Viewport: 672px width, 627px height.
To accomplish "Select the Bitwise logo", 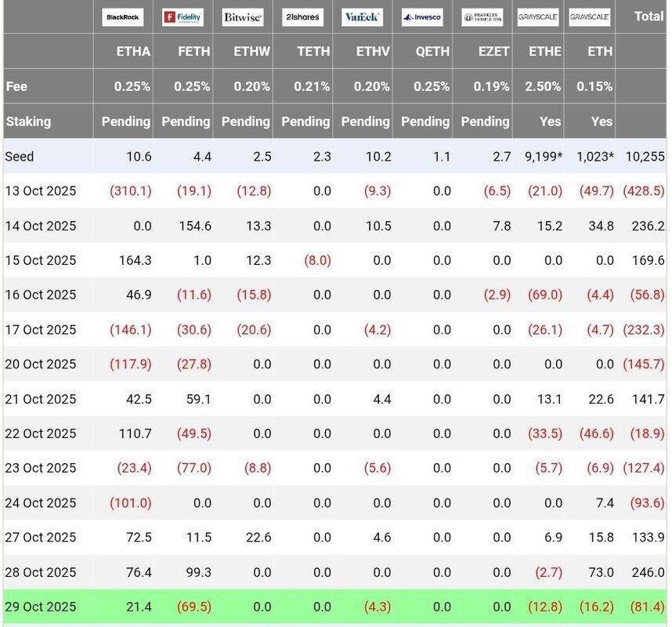I will [x=243, y=16].
